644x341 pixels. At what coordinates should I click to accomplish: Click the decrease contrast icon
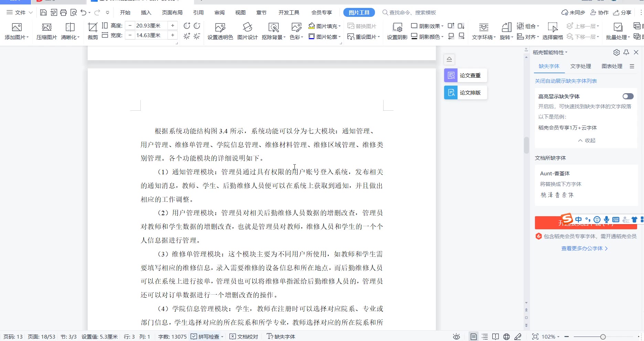[x=197, y=26]
